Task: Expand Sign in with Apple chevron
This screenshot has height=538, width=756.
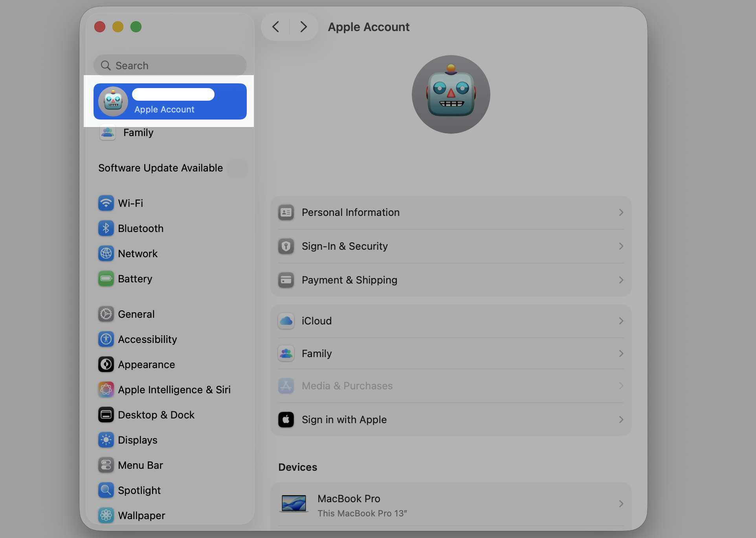Action: coord(621,420)
